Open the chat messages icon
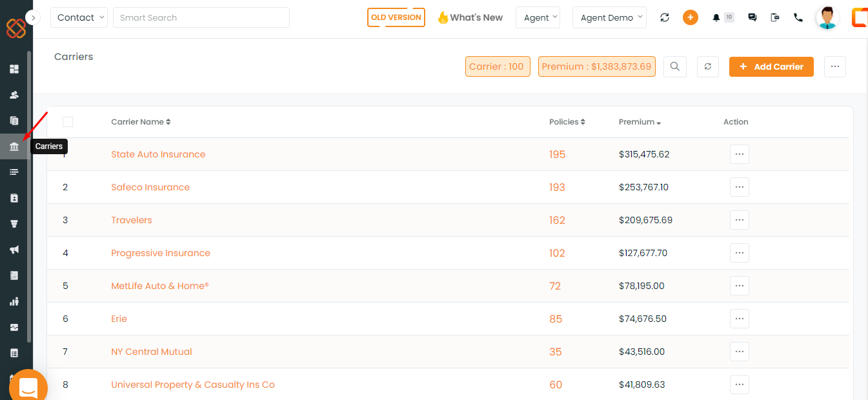The width and height of the screenshot is (868, 400). (x=752, y=18)
